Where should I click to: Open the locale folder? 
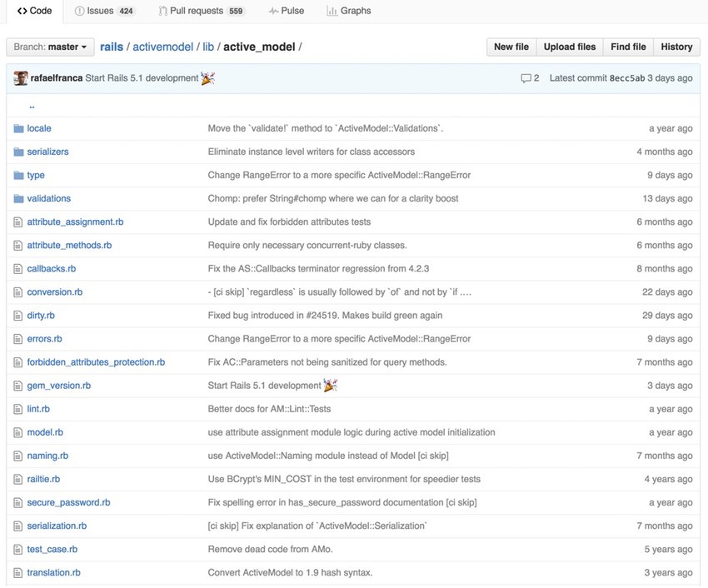pyautogui.click(x=39, y=128)
